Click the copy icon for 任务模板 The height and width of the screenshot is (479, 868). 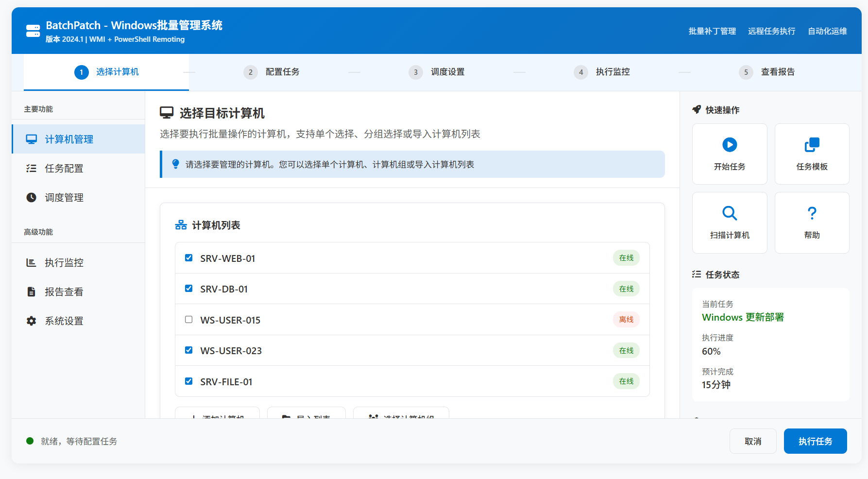pyautogui.click(x=812, y=145)
